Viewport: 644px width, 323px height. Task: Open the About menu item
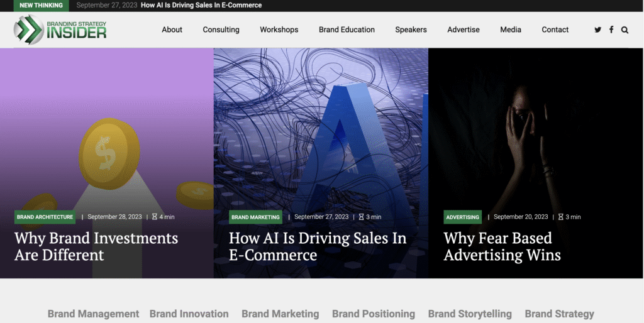point(172,30)
